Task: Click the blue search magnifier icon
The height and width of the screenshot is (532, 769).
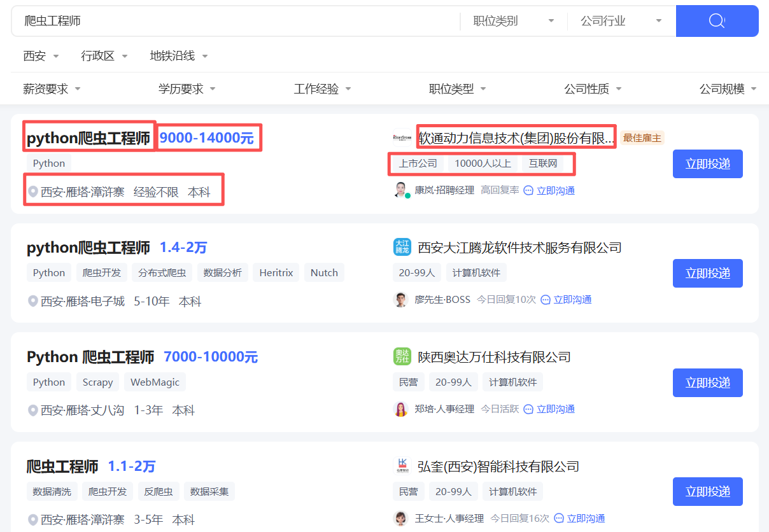Action: click(717, 21)
